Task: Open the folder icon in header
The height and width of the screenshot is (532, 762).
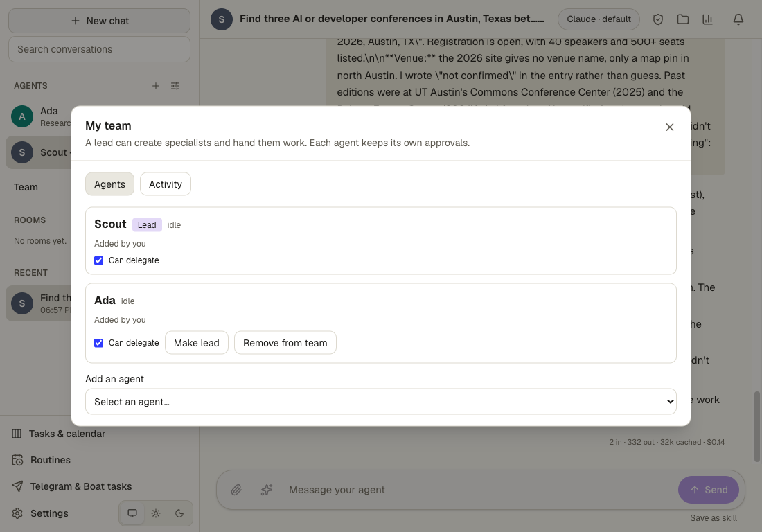Action: (x=683, y=19)
